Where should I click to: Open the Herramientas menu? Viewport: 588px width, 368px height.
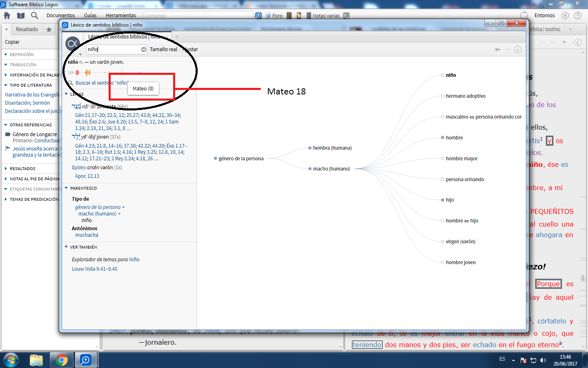121,16
